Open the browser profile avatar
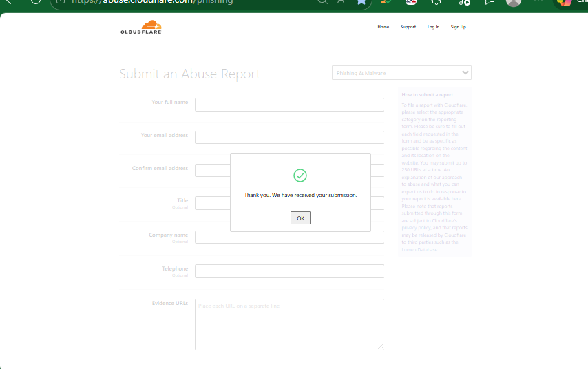Viewport: 588px width, 369px height. (x=514, y=2)
